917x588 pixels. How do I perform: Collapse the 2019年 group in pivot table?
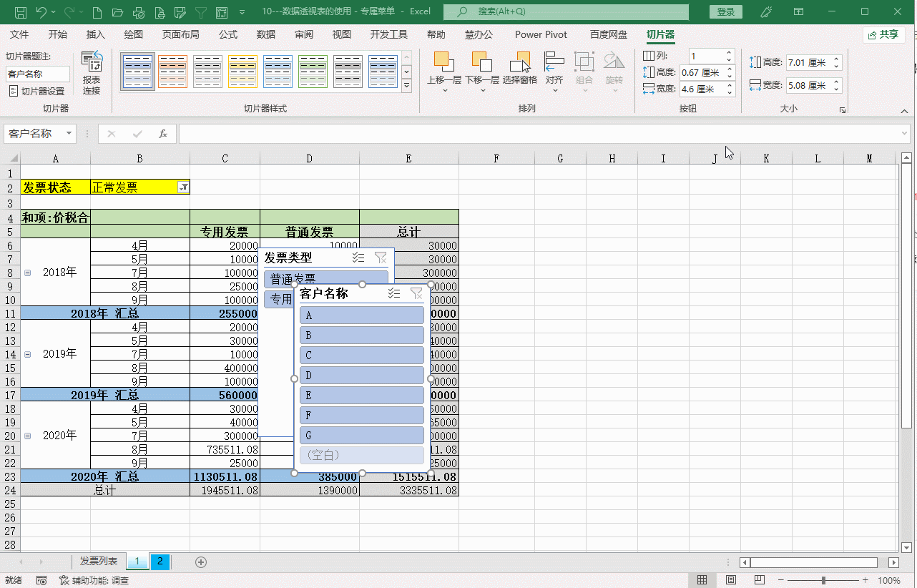coord(27,354)
